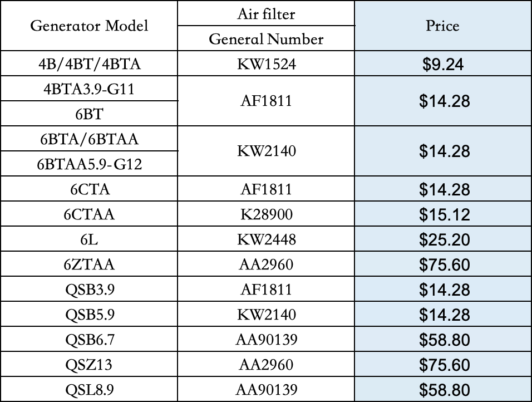Viewport: 532px width, 402px height.
Task: Select the K28900 filter number
Action: (266, 214)
